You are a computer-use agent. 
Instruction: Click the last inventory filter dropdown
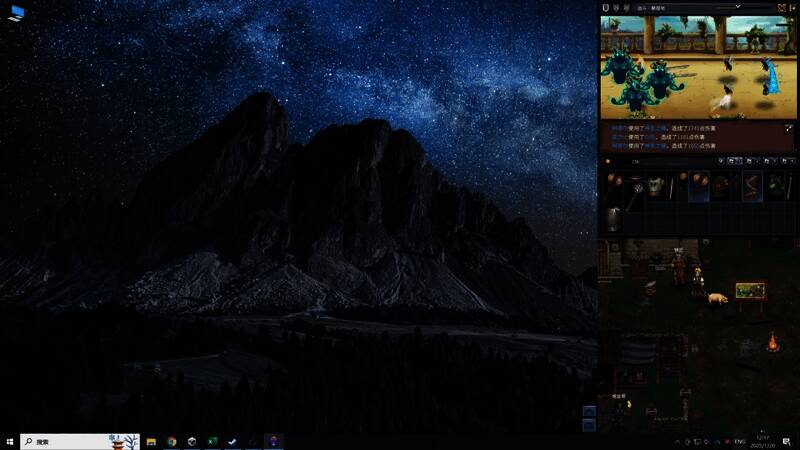788,160
